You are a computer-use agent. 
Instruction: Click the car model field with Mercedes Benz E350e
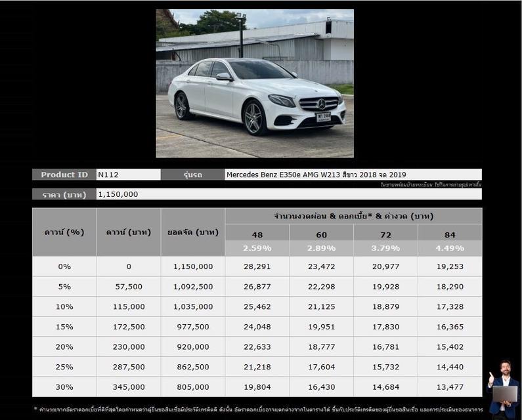tap(353, 175)
